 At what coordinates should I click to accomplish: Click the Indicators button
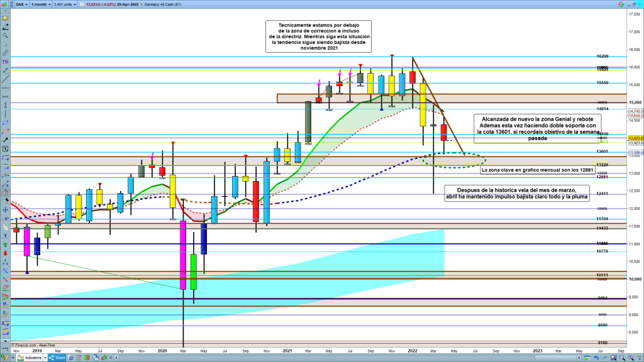[33, 358]
